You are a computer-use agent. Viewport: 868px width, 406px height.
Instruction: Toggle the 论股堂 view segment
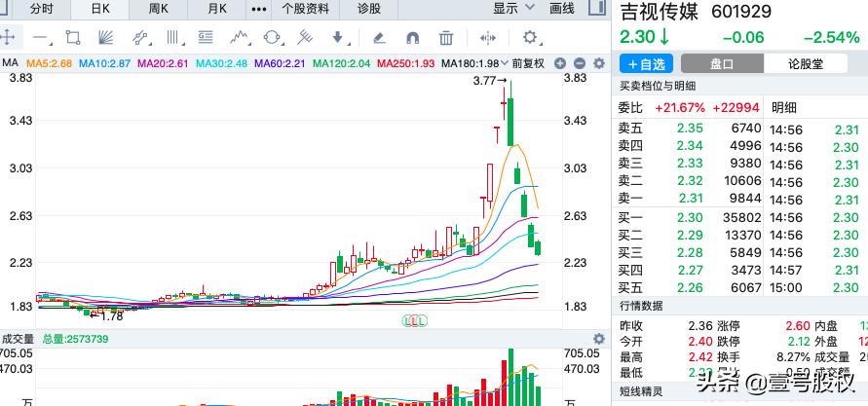[805, 64]
